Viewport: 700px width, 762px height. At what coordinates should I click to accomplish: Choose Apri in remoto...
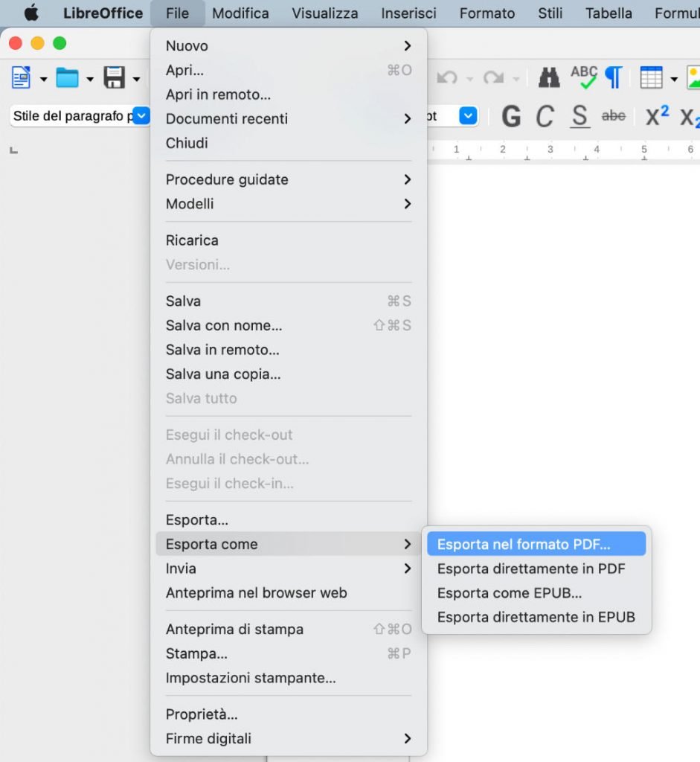[289, 95]
